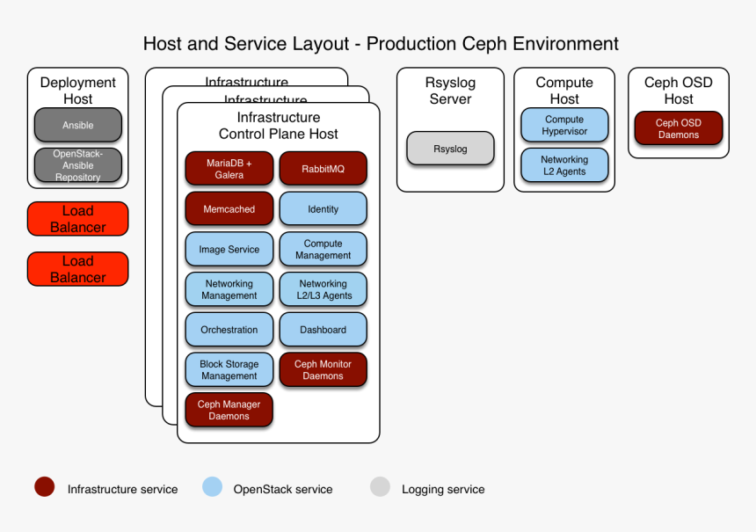Image resolution: width=756 pixels, height=532 pixels.
Task: Select the Compute Hypervisor block
Action: click(563, 125)
